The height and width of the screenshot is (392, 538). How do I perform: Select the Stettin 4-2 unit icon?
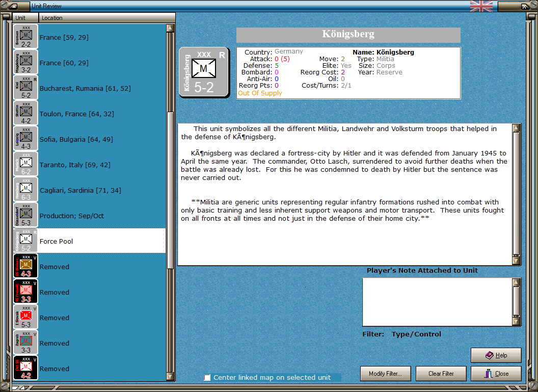pos(25,113)
